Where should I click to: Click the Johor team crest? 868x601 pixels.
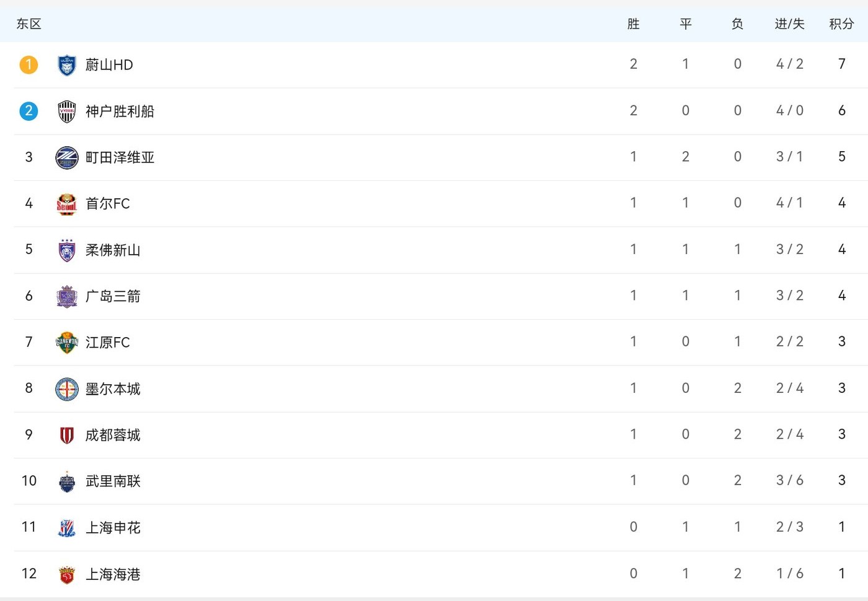point(66,250)
